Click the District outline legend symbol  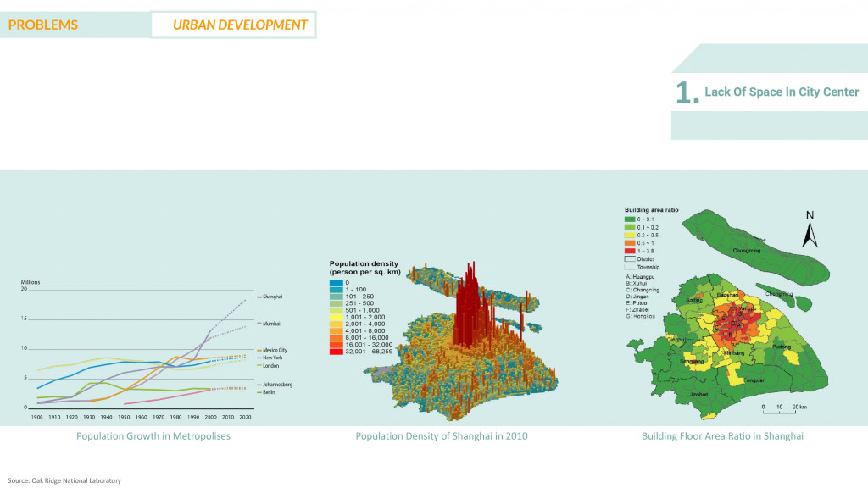(631, 258)
